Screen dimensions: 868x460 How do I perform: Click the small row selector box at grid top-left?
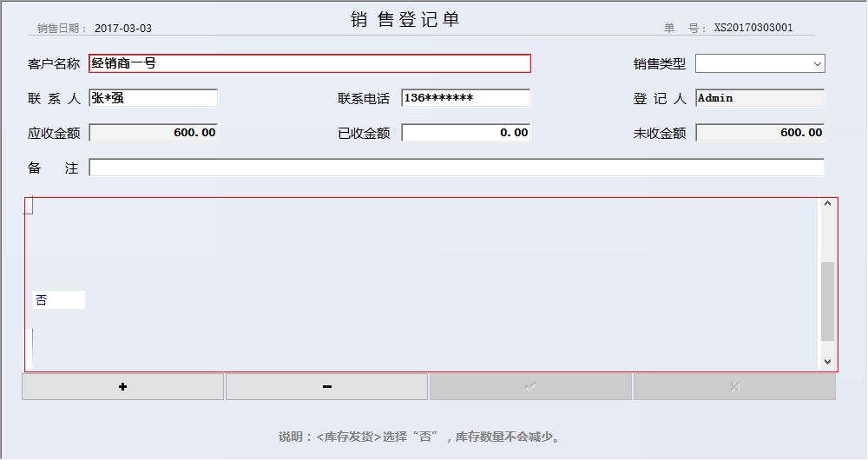pyautogui.click(x=29, y=206)
